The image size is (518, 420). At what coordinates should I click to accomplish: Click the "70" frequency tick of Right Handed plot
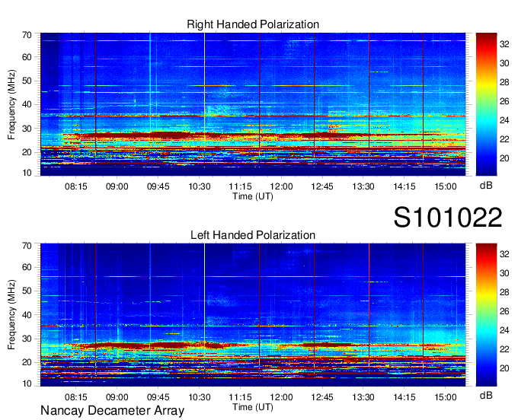pyautogui.click(x=27, y=35)
